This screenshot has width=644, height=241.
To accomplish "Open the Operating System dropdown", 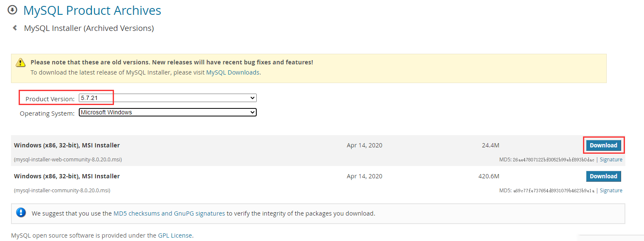I will click(168, 112).
